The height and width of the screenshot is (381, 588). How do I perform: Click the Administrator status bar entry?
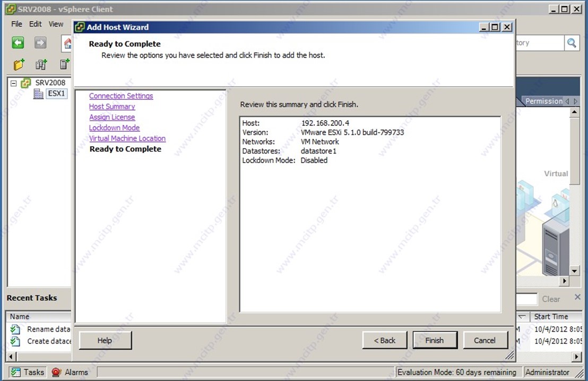pyautogui.click(x=547, y=372)
